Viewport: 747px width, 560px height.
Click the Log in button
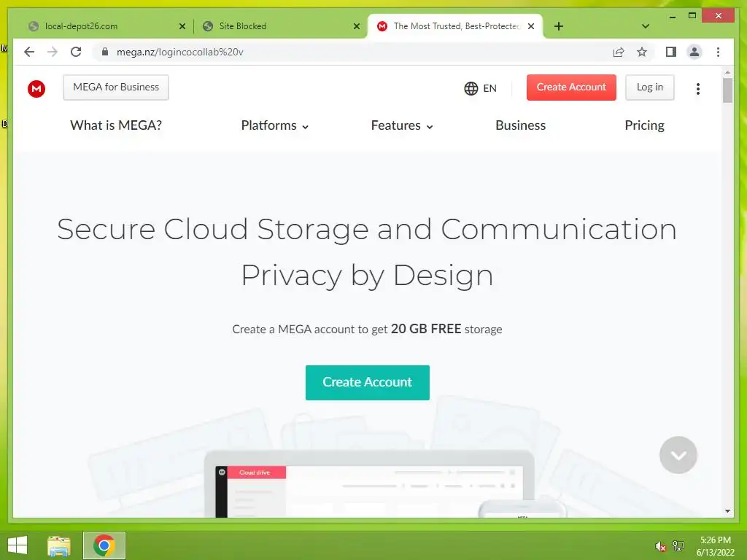coord(650,87)
